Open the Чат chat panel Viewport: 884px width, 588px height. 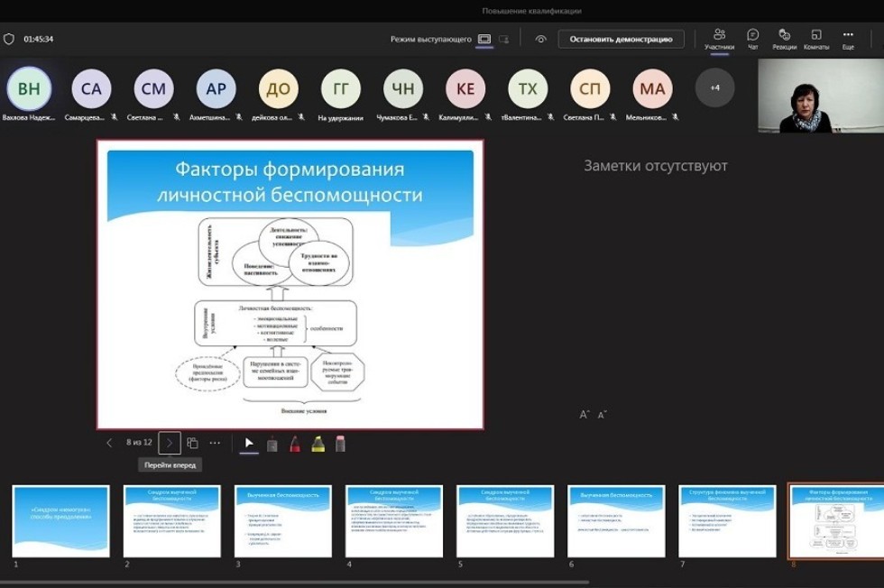click(x=752, y=39)
